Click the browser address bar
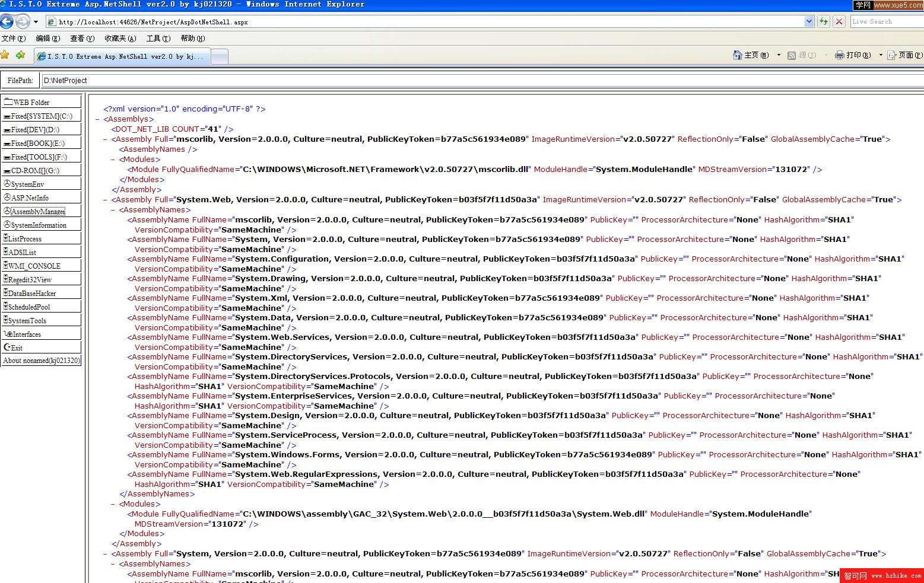The height and width of the screenshot is (583, 924). coord(424,22)
